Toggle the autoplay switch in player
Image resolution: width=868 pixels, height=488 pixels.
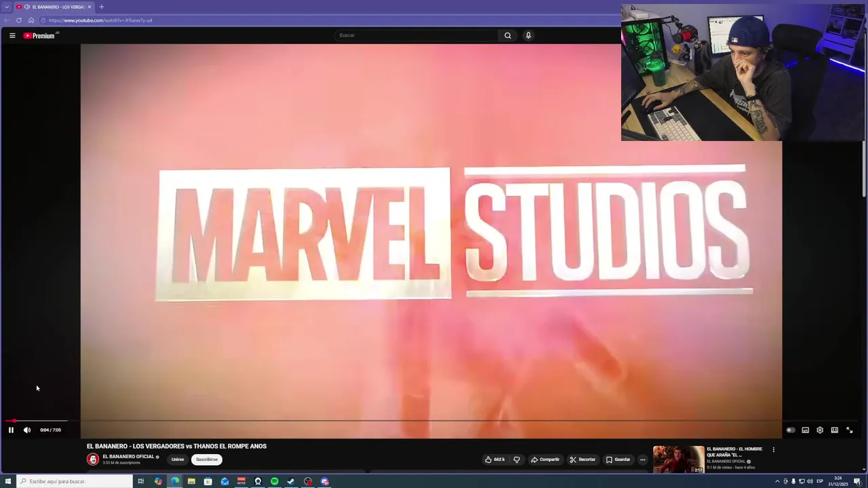pyautogui.click(x=791, y=430)
